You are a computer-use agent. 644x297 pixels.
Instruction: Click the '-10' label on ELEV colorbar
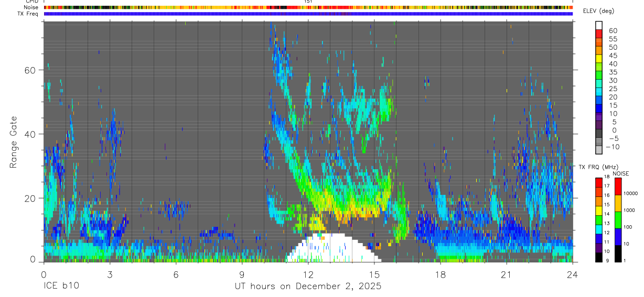(x=611, y=147)
